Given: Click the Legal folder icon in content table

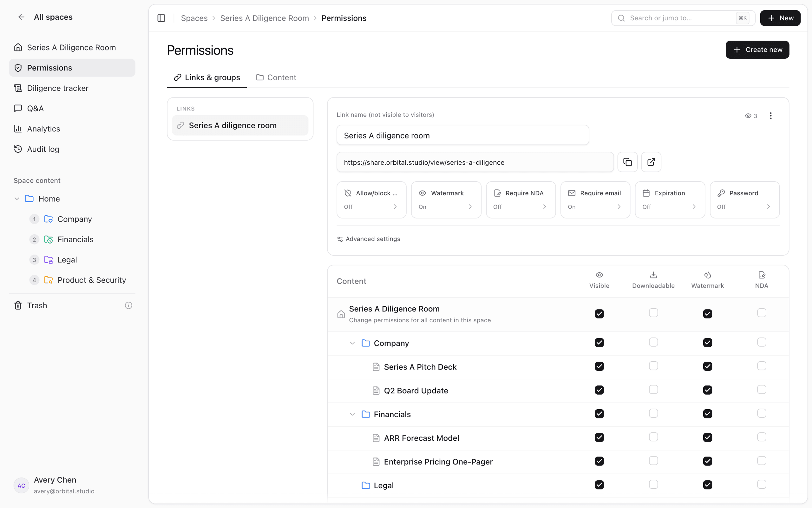Looking at the screenshot, I should [x=366, y=485].
